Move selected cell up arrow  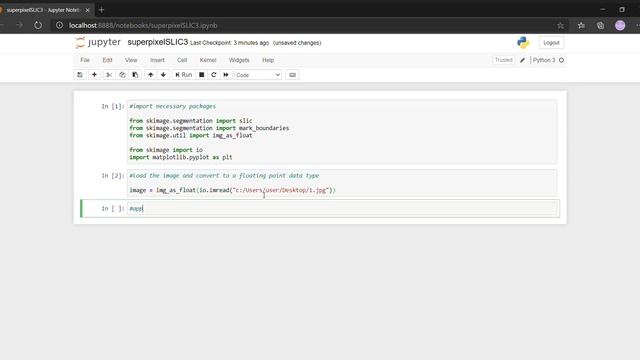coord(151,75)
